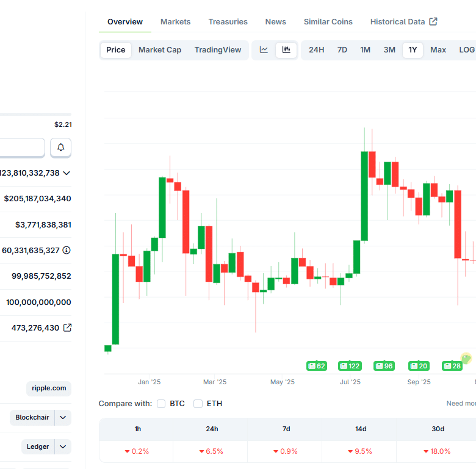Switch to the Markets tab

(x=175, y=22)
